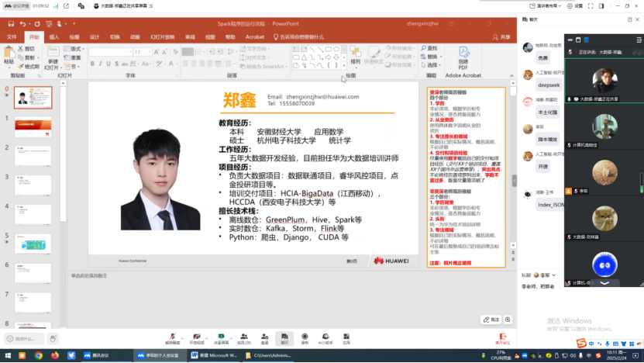Open the font size dropdown
Screen dimensions: 644x363
click(150, 52)
